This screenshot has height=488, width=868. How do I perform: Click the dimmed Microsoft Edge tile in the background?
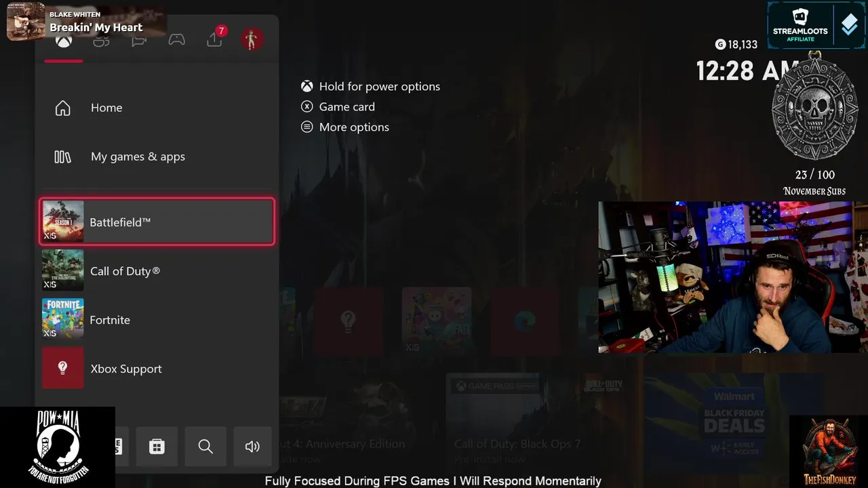pyautogui.click(x=525, y=321)
